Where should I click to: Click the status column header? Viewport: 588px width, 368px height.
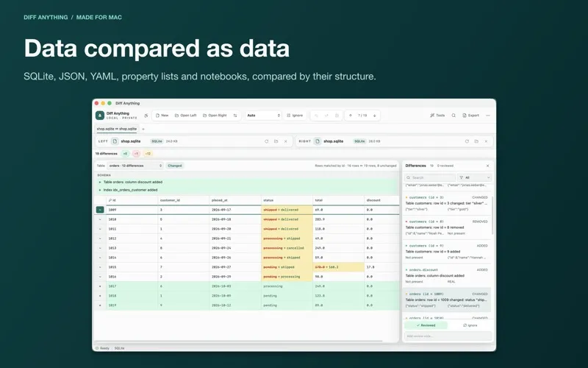coord(287,200)
